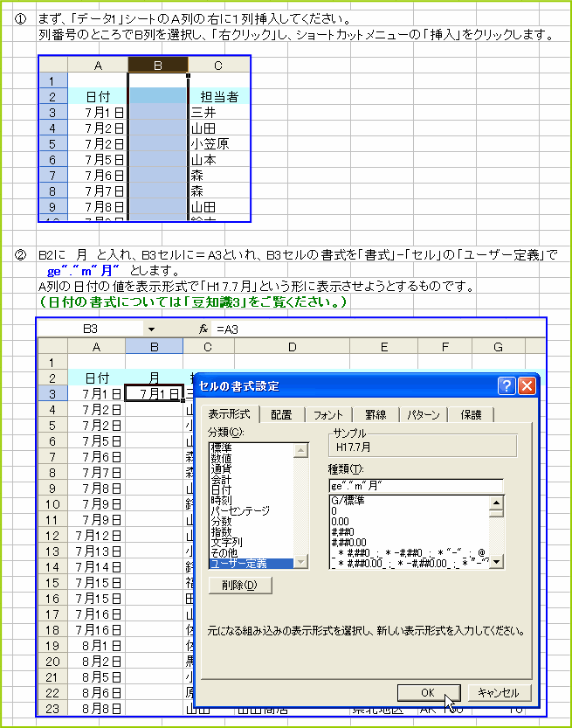Click the キャンセル button
The image size is (572, 728).
point(499,693)
